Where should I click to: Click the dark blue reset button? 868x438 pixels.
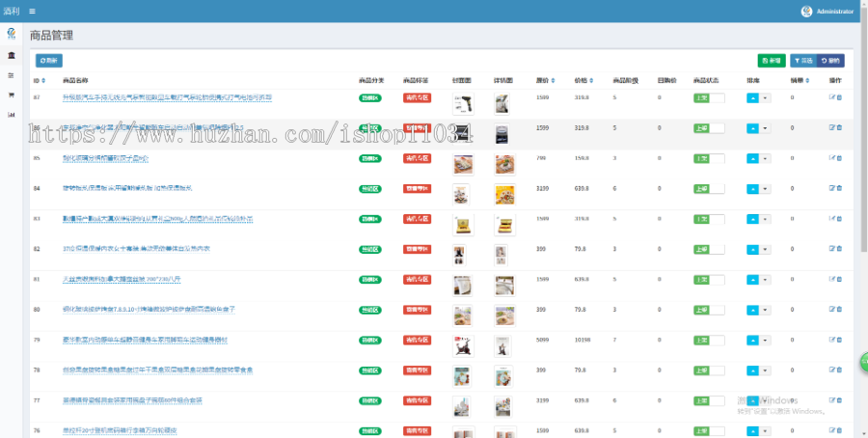[x=830, y=61]
